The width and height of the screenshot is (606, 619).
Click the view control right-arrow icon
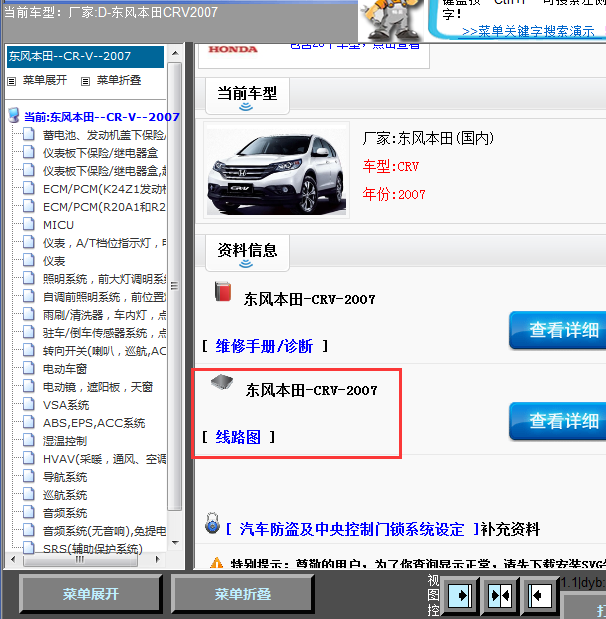coord(460,595)
